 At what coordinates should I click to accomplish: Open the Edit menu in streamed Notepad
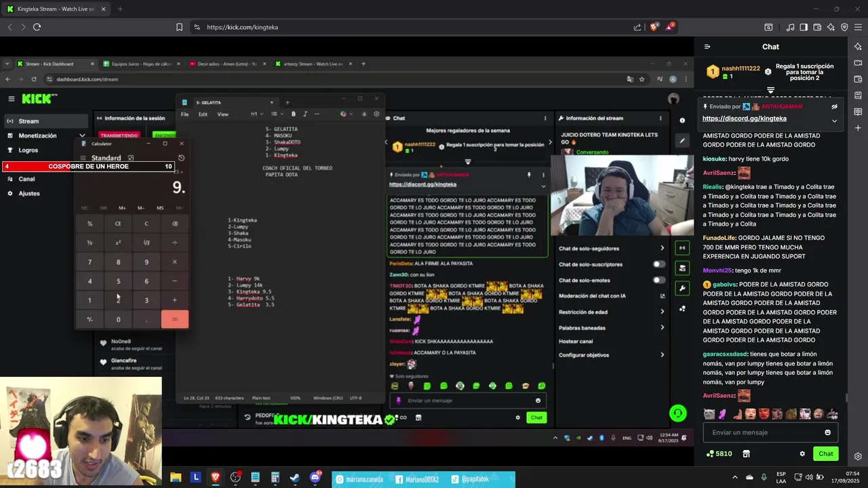203,114
